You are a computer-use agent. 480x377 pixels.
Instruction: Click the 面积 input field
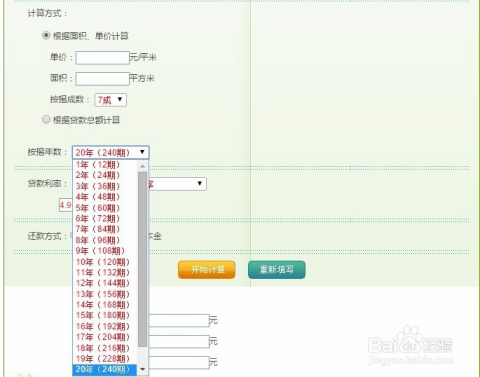click(102, 79)
